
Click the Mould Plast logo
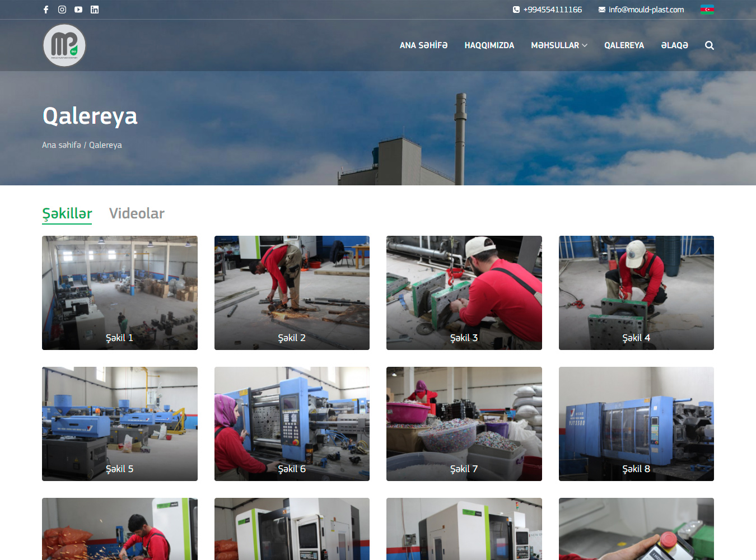(x=64, y=45)
